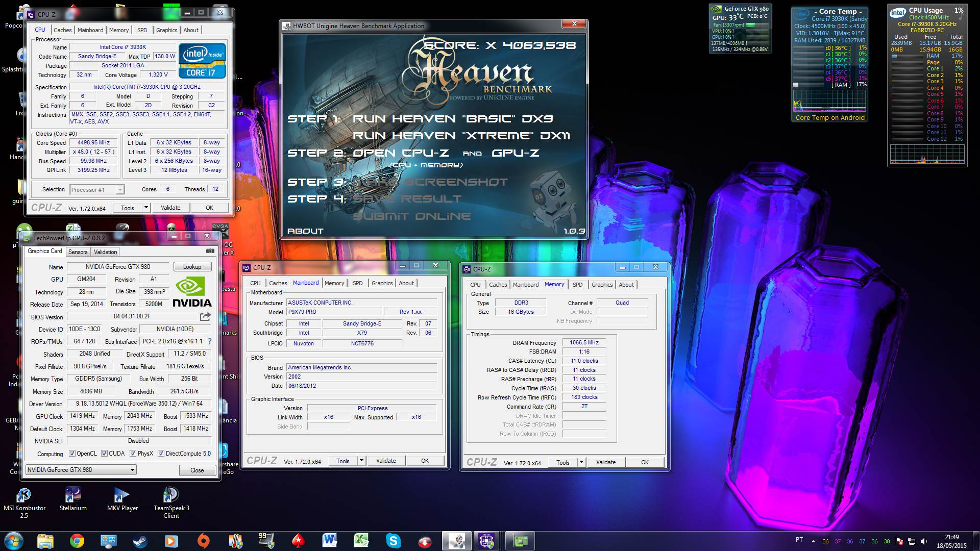Screen dimensions: 980x551
Task: Click OK in the Mainboard CPU-Z window
Action: [425, 461]
